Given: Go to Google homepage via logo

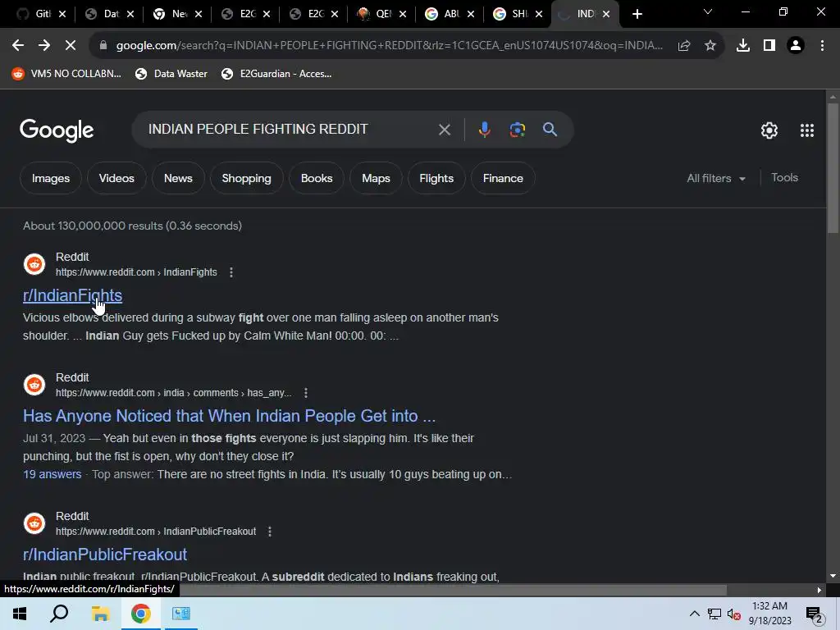Looking at the screenshot, I should (x=57, y=130).
